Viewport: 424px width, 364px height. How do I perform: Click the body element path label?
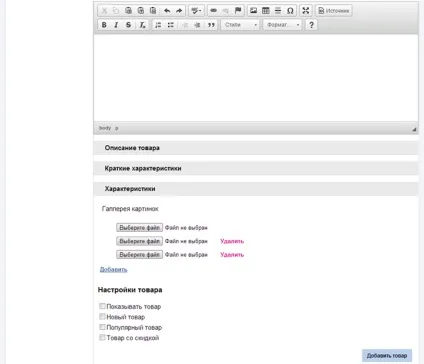(x=105, y=128)
